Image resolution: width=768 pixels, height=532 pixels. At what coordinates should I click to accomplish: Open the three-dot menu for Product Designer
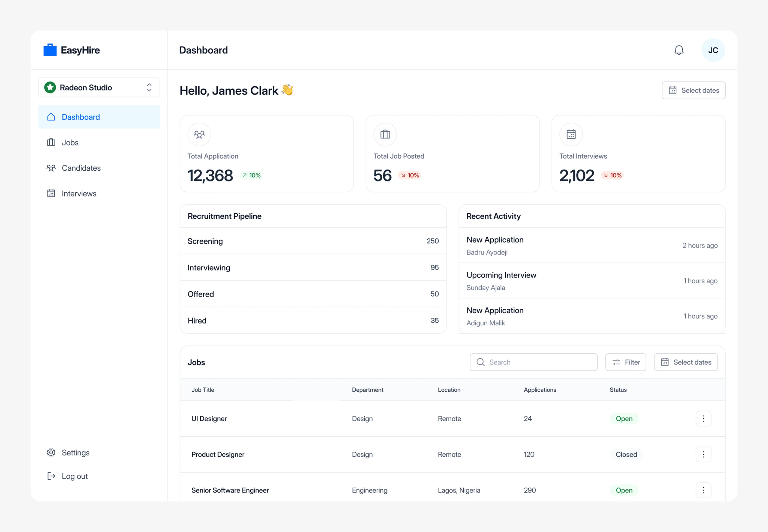(x=703, y=454)
